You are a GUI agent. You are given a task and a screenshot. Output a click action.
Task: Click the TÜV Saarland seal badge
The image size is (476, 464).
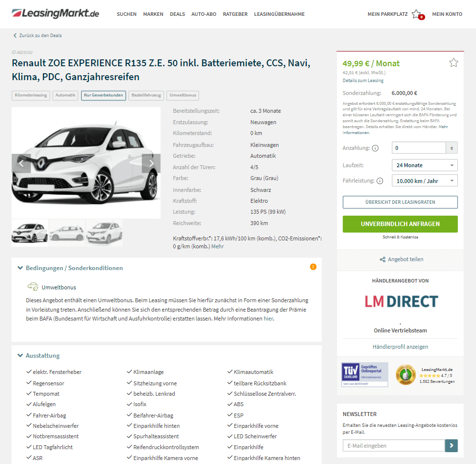365,374
